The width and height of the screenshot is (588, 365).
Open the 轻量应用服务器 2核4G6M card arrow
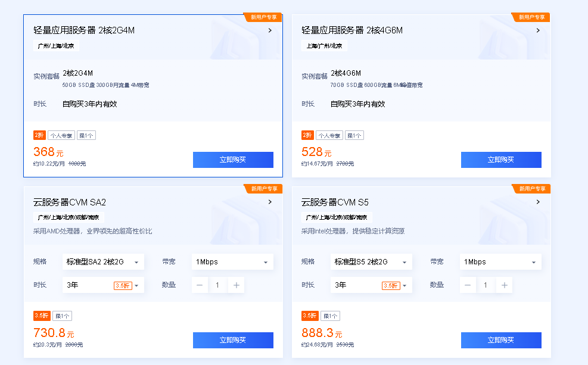538,30
